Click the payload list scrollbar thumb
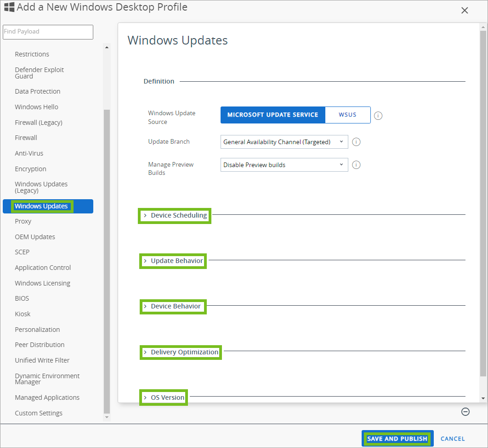The image size is (488, 448). pyautogui.click(x=107, y=262)
